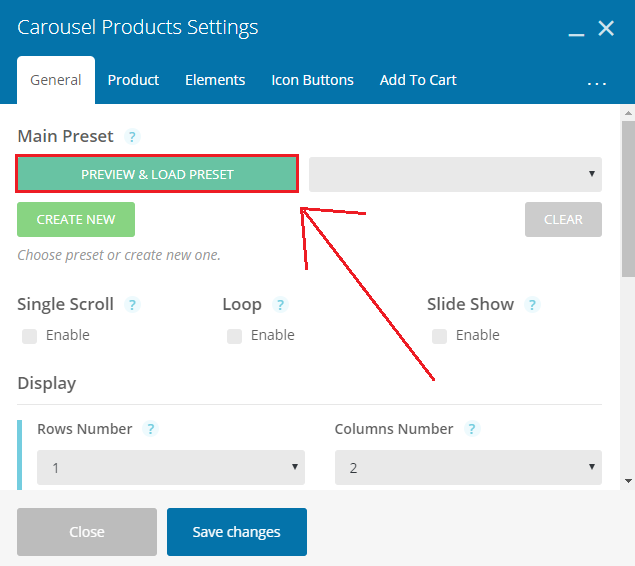Open Columns Number help icon

coord(472,429)
